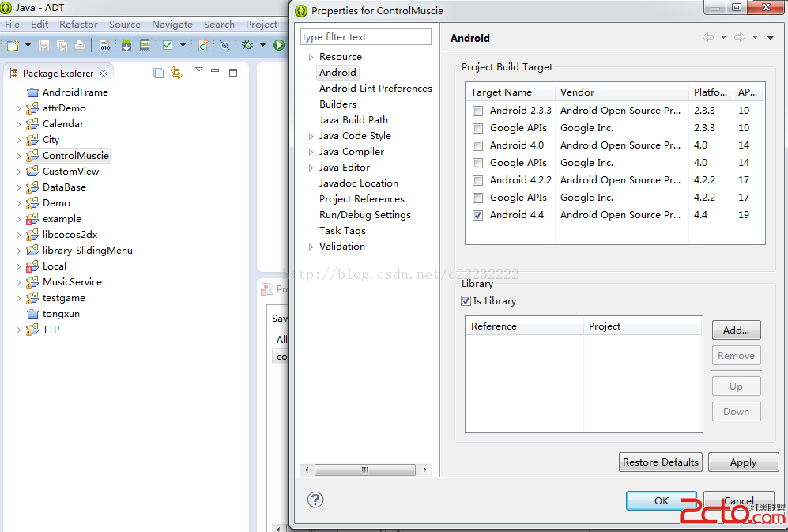Toggle Link with Editor in Package Explorer
The height and width of the screenshot is (532, 788).
(x=176, y=73)
